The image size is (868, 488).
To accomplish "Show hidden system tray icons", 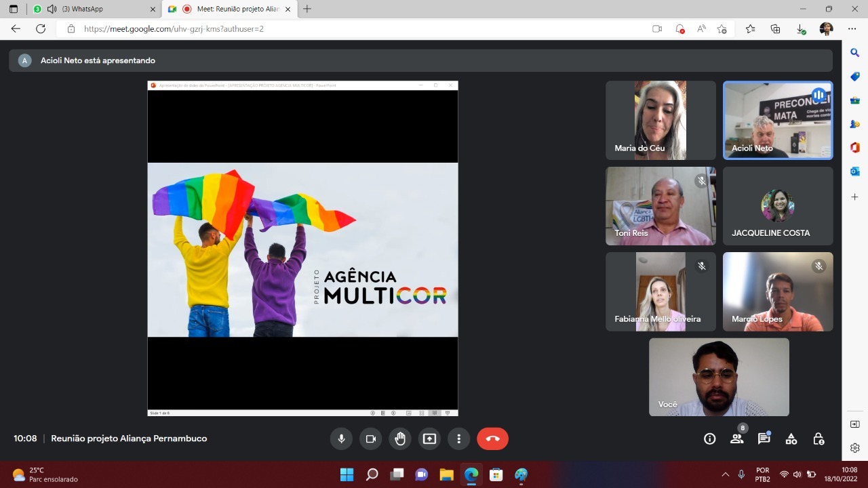I will pyautogui.click(x=725, y=474).
